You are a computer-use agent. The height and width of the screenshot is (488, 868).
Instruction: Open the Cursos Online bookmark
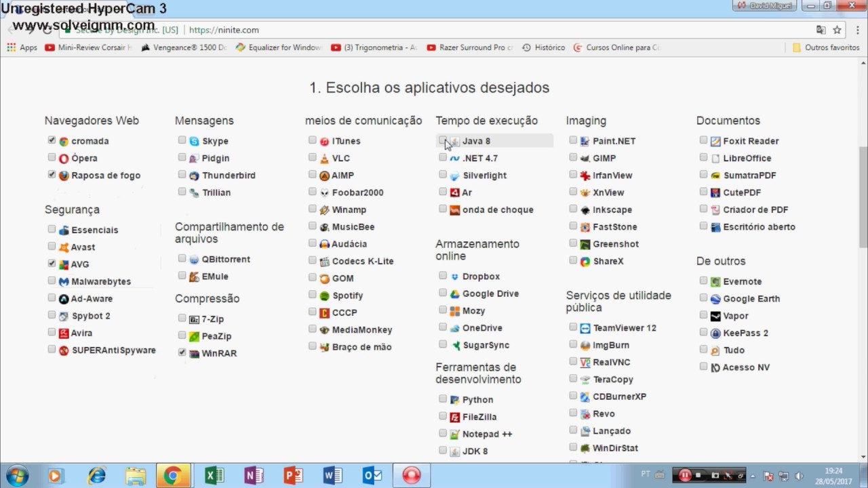pos(616,47)
